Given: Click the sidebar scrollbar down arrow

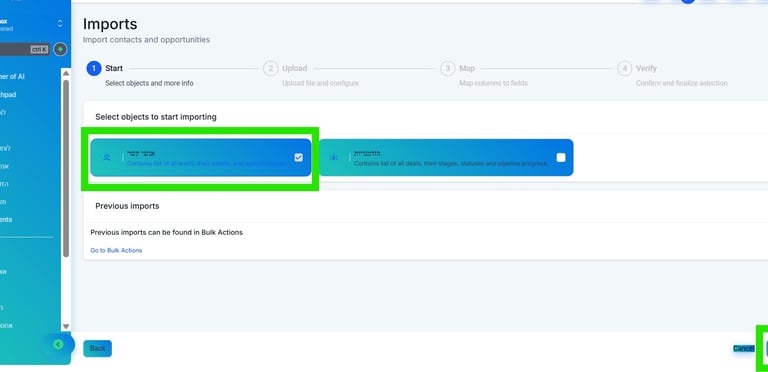Looking at the screenshot, I should point(66,326).
